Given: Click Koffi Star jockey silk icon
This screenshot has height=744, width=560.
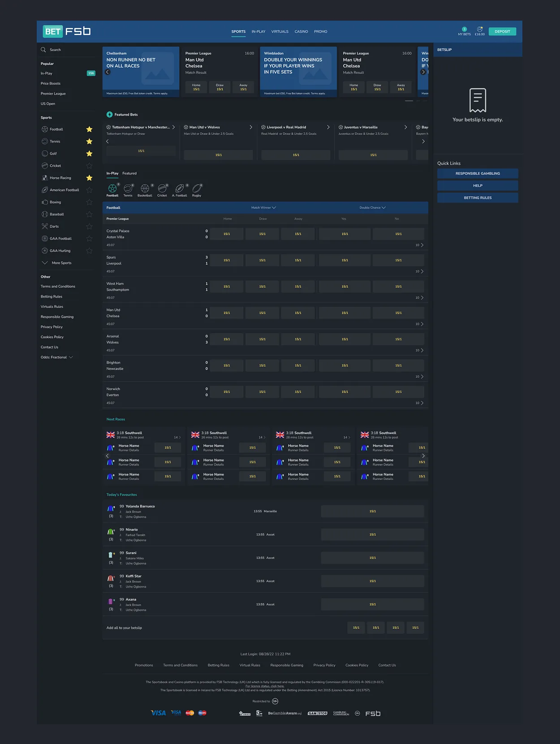Looking at the screenshot, I should pyautogui.click(x=111, y=579).
